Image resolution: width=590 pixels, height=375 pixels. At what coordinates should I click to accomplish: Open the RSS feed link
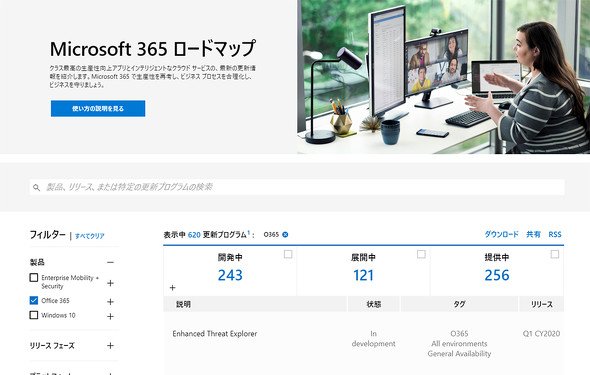pyautogui.click(x=555, y=234)
